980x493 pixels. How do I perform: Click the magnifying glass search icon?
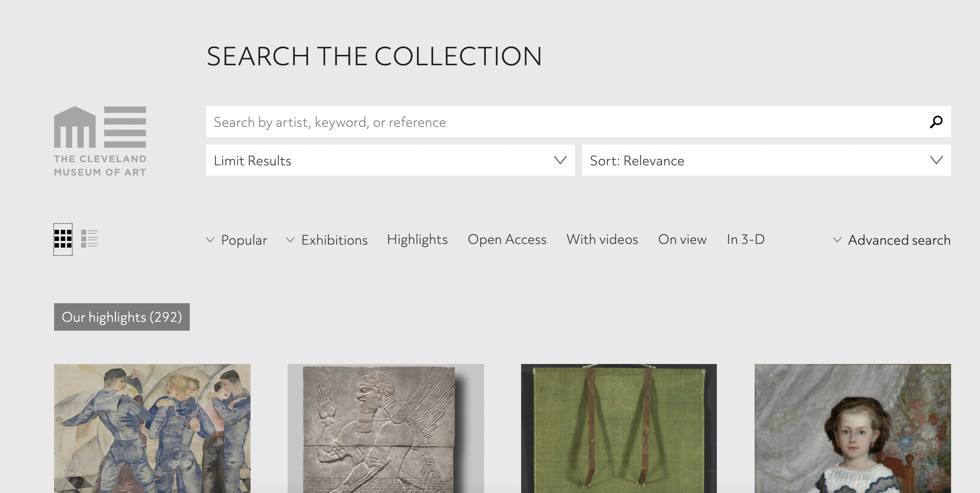[x=936, y=122]
